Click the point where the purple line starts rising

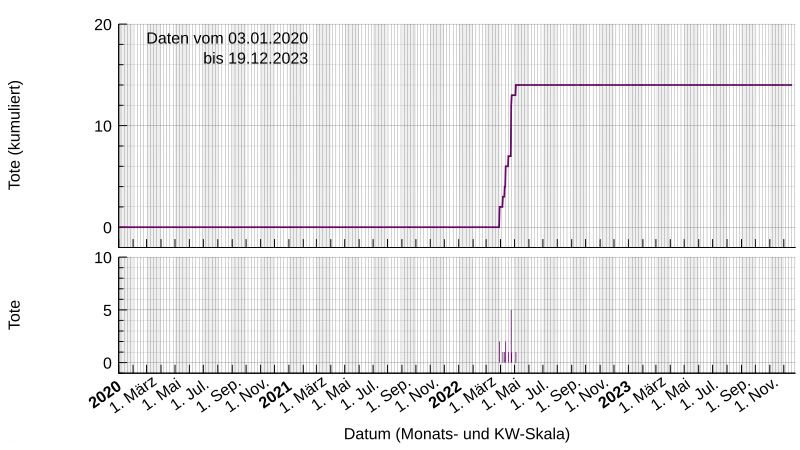pos(499,227)
